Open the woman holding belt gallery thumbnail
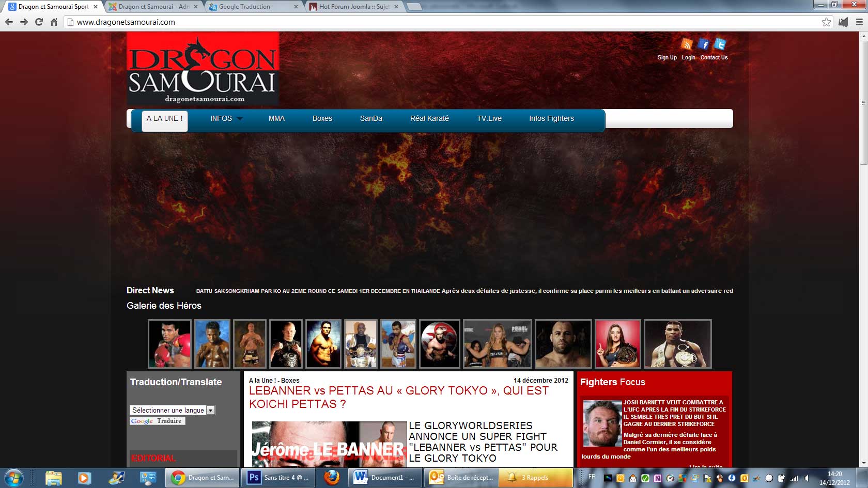 tap(618, 344)
